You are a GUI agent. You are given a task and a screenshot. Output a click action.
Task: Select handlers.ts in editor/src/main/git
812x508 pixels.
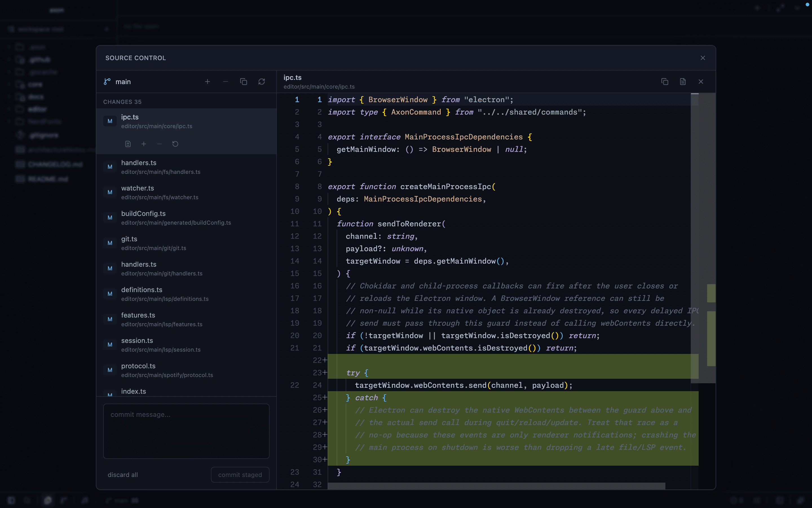click(x=186, y=268)
